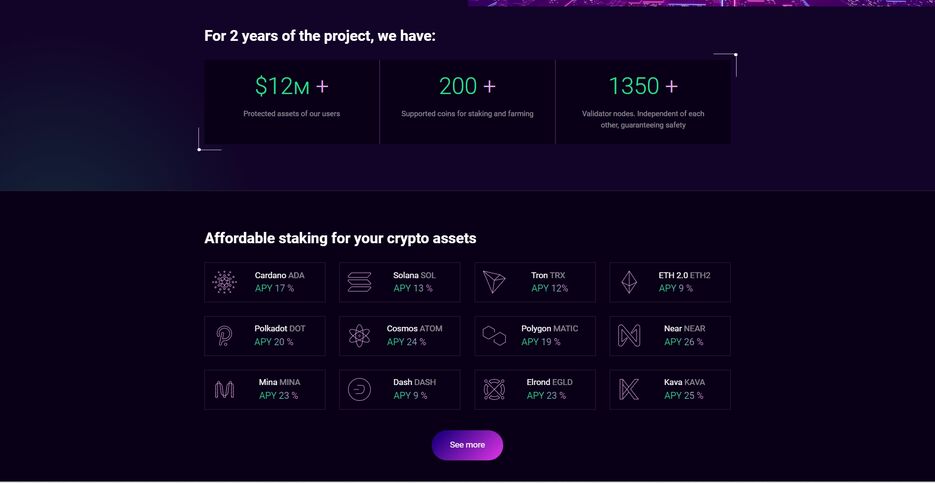Image resolution: width=935 pixels, height=483 pixels.
Task: Click the Elrond EGLD logo icon
Action: (x=495, y=390)
